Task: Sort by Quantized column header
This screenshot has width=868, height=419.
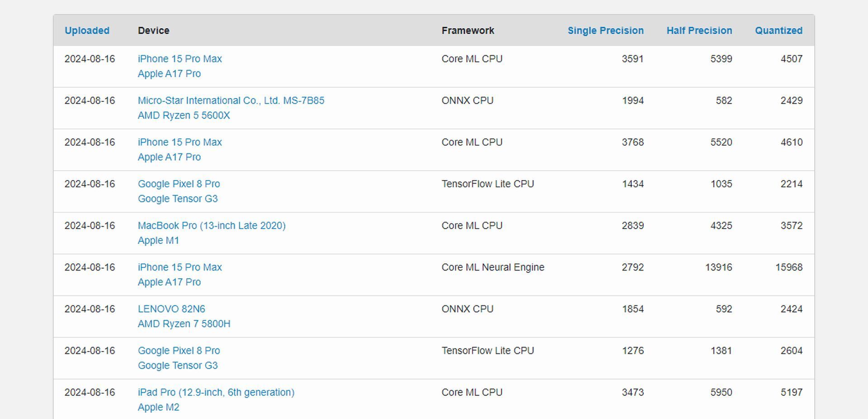Action: (778, 30)
